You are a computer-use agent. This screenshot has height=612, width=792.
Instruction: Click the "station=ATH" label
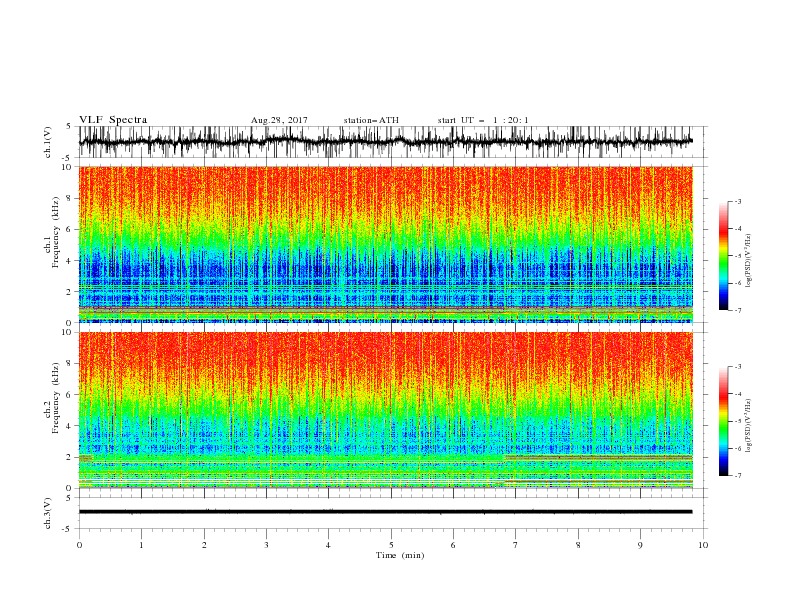tap(371, 120)
